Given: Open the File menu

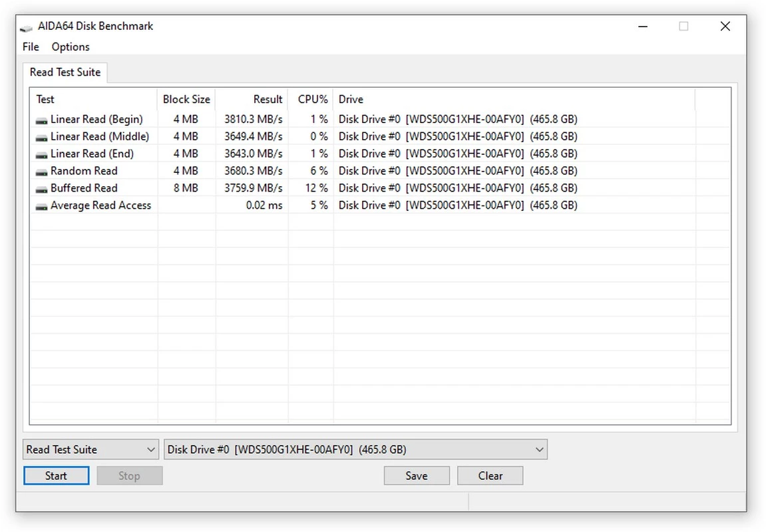Looking at the screenshot, I should [x=31, y=47].
